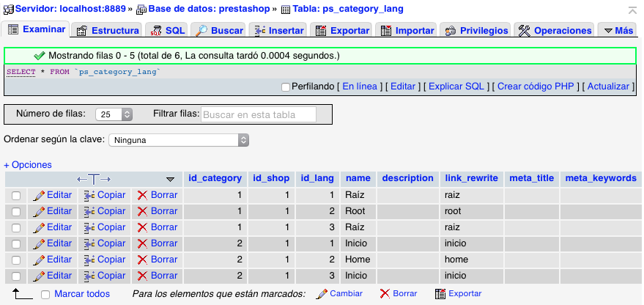Click the Insertar tab icon

click(259, 31)
